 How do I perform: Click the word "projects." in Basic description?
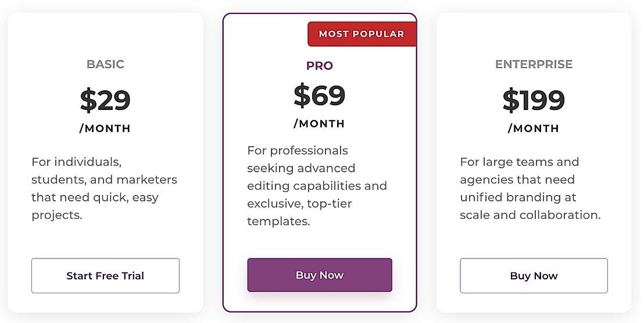pos(57,215)
